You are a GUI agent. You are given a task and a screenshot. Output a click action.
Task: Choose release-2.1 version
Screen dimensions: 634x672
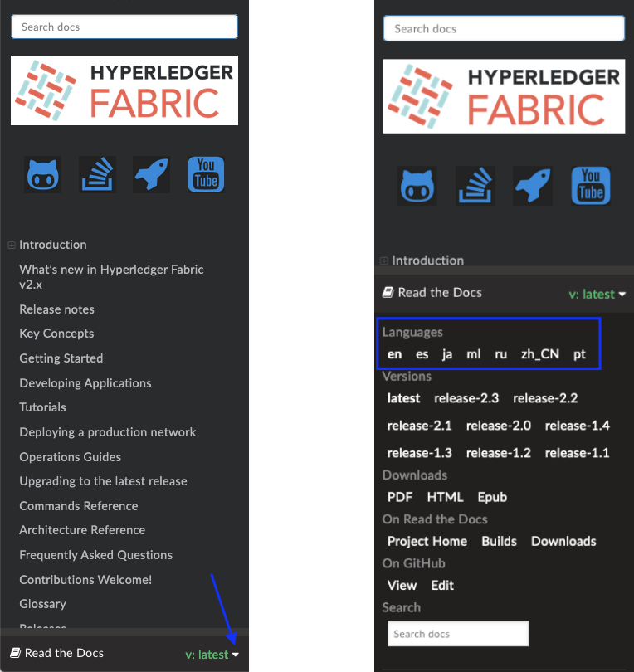pyautogui.click(x=419, y=426)
